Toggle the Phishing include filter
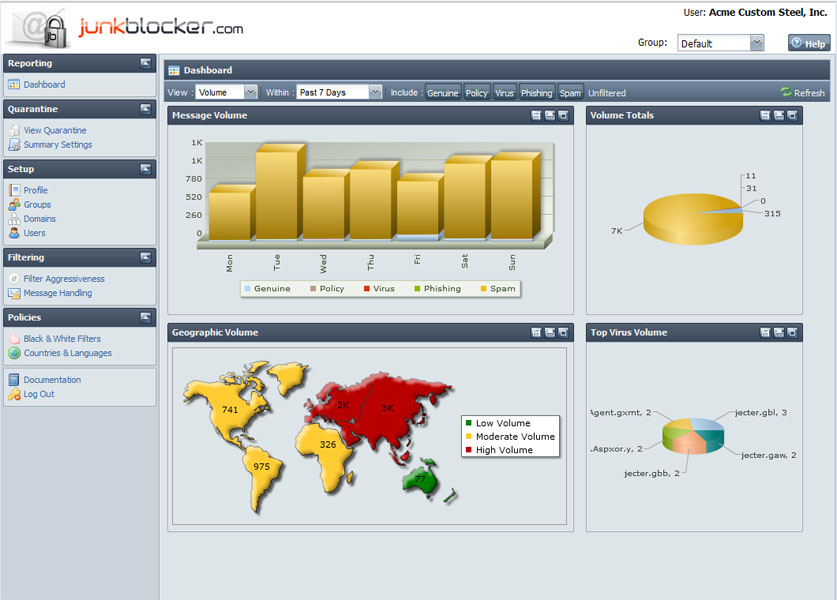The image size is (837, 600). pos(536,93)
